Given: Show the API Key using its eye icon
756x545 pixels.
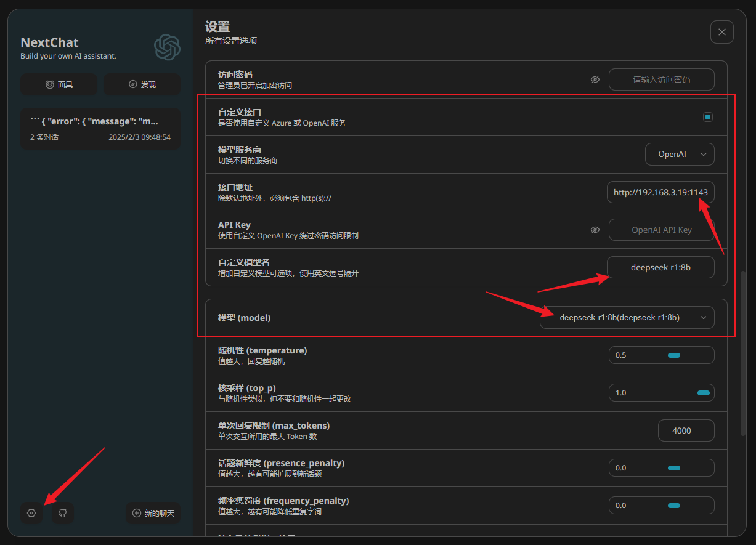Looking at the screenshot, I should pyautogui.click(x=595, y=229).
